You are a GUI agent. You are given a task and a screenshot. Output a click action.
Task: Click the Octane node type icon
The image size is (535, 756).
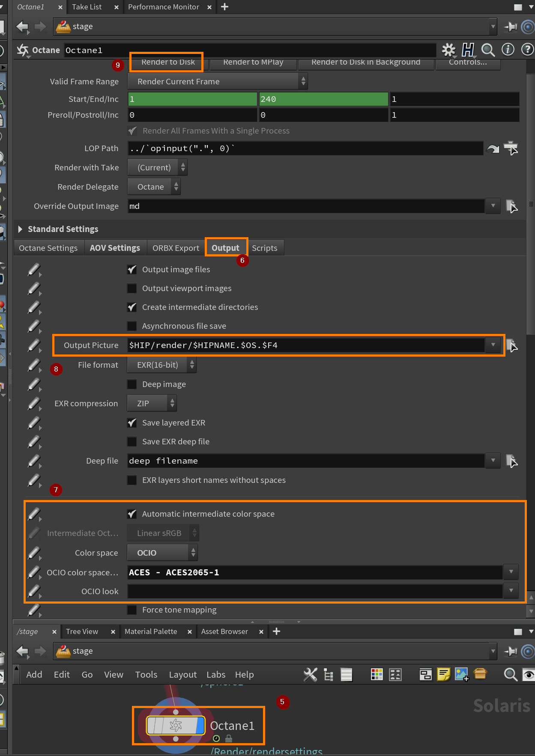23,51
